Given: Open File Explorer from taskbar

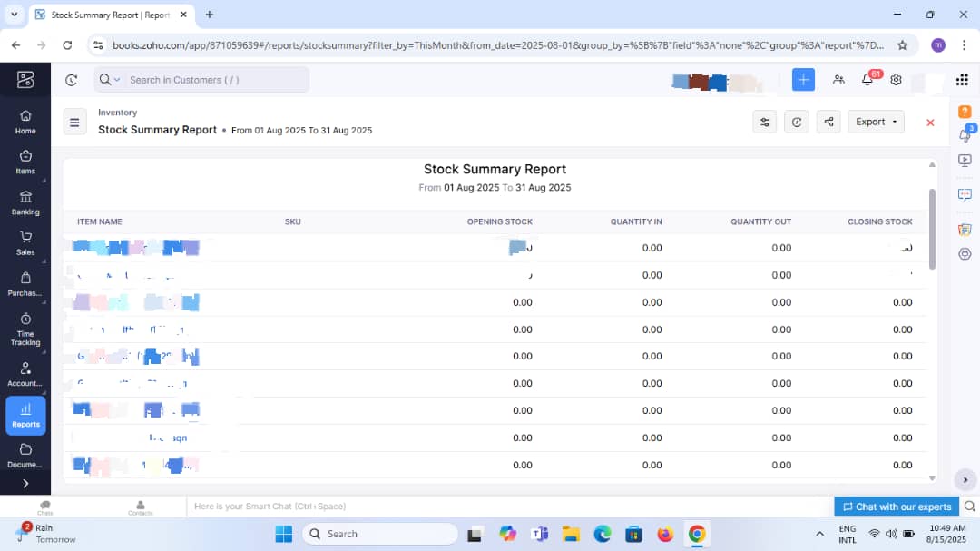Looking at the screenshot, I should [571, 534].
